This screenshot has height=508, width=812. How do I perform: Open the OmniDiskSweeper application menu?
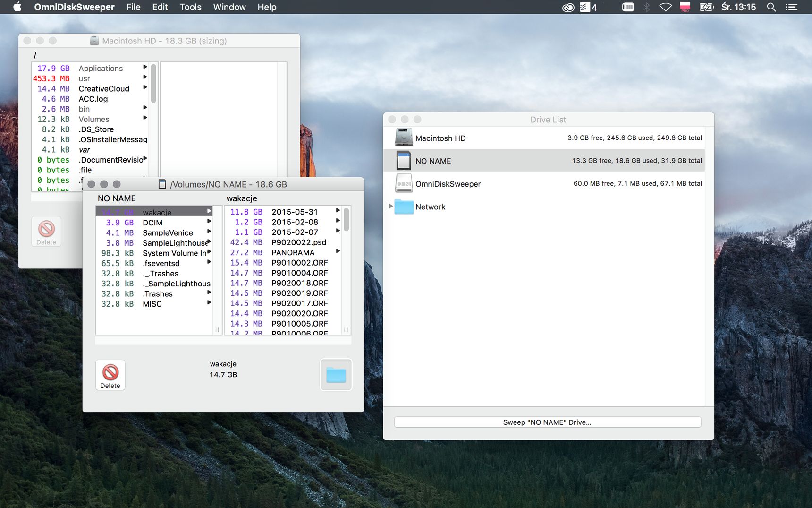click(74, 7)
